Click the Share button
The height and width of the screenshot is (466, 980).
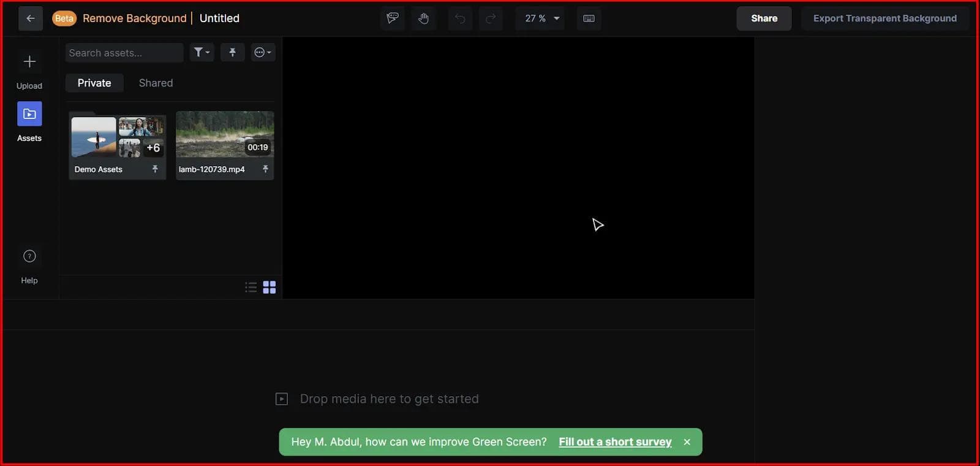[x=764, y=18]
